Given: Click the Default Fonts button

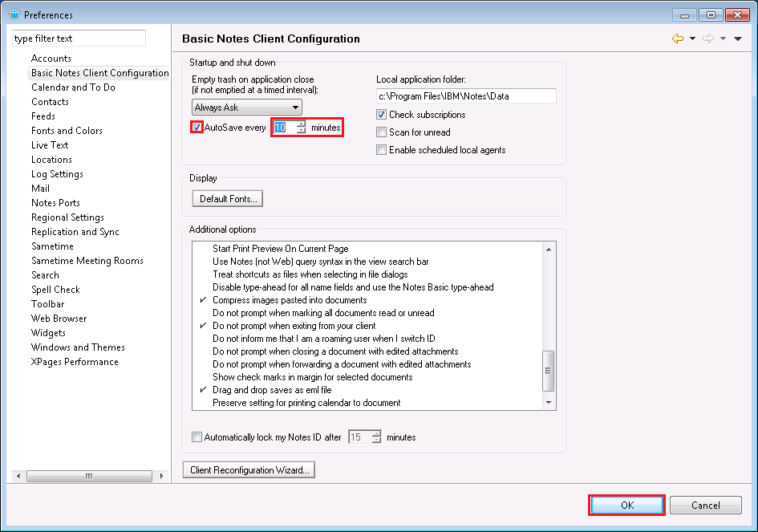Looking at the screenshot, I should tap(228, 198).
